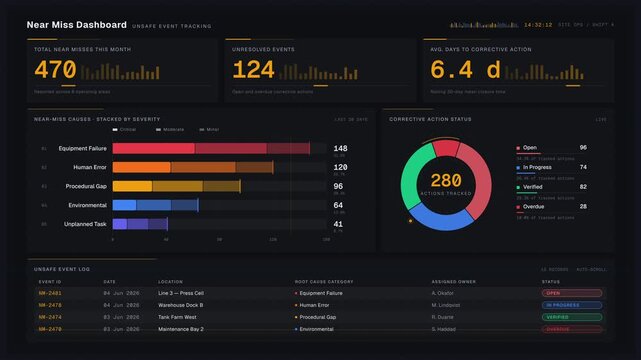The height and width of the screenshot is (360, 641).
Task: Toggle the AUTO-SCROLL label in event log
Action: (591, 270)
